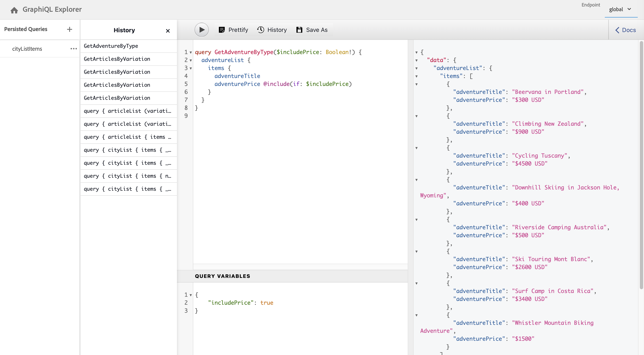
Task: Run the query with the play button
Action: [201, 30]
